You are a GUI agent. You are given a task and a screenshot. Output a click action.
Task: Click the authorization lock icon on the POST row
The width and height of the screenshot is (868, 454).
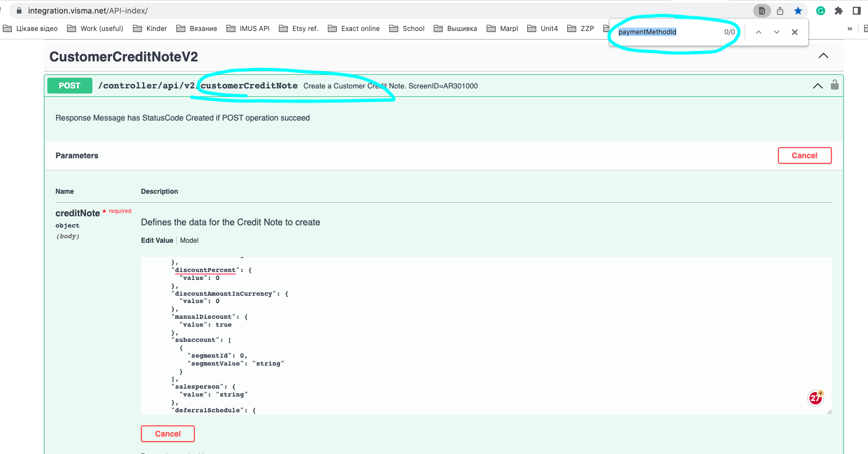tap(834, 85)
